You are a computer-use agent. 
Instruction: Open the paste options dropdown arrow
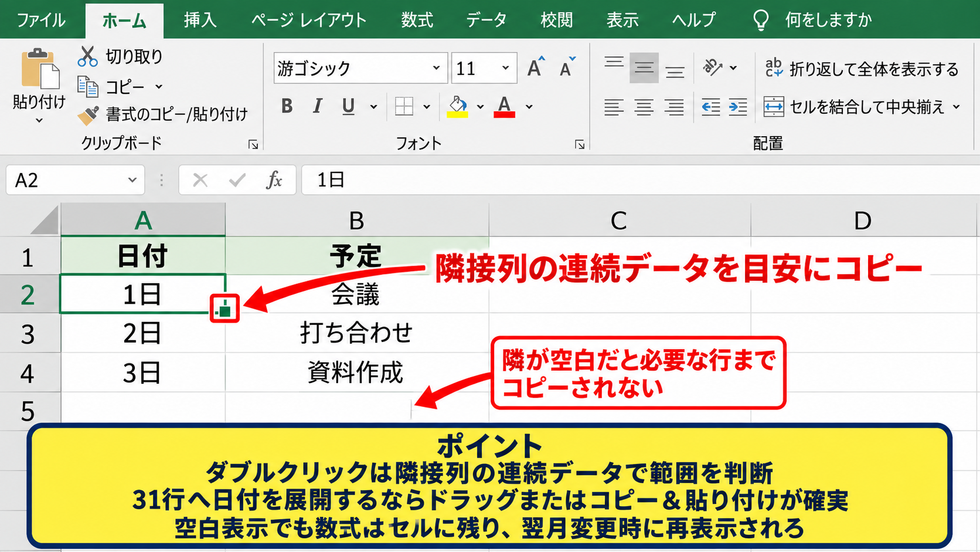39,121
